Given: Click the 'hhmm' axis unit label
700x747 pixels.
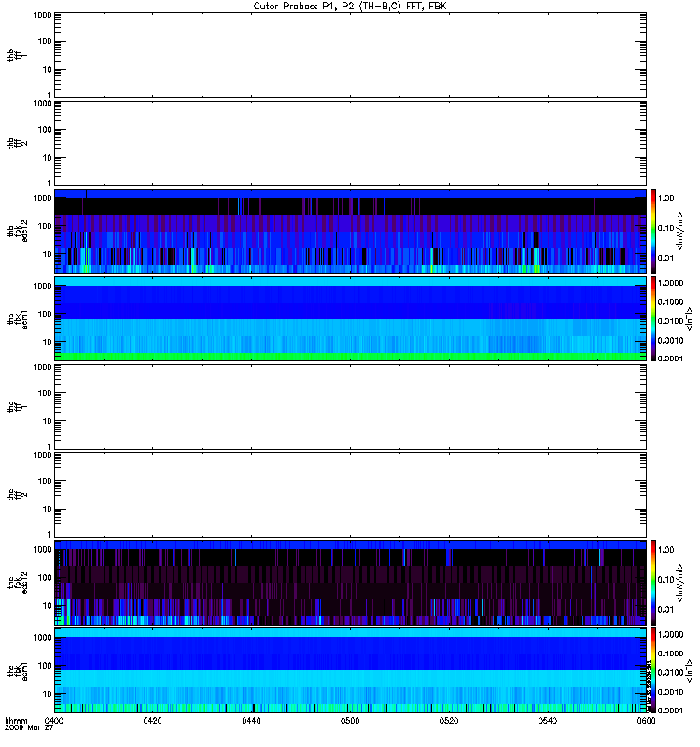Looking at the screenshot, I should (x=16, y=721).
